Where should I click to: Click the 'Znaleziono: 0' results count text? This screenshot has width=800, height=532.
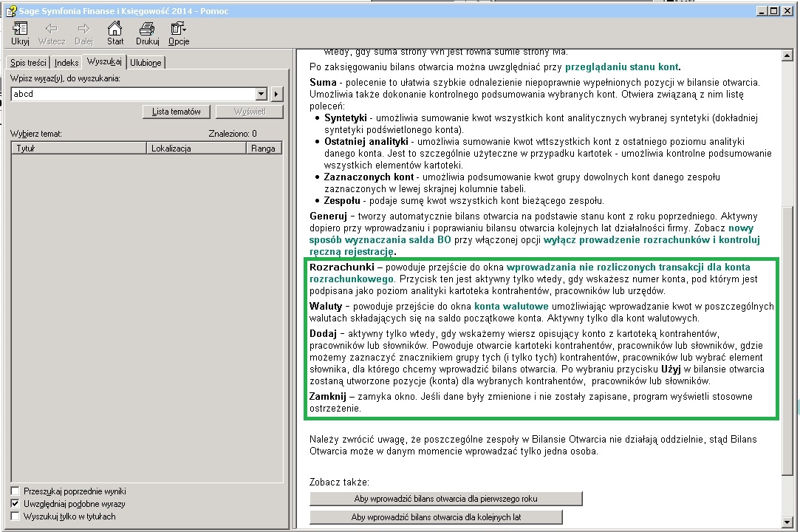pyautogui.click(x=233, y=134)
